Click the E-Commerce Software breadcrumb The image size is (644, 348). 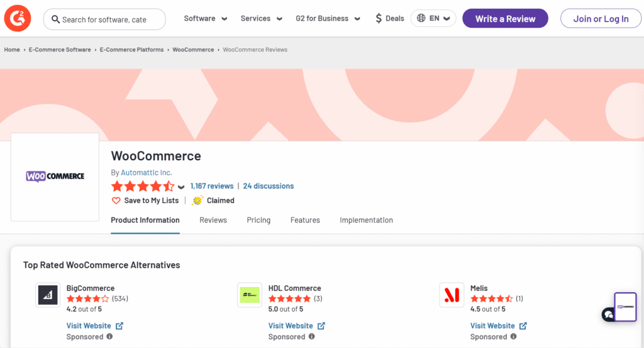[60, 50]
